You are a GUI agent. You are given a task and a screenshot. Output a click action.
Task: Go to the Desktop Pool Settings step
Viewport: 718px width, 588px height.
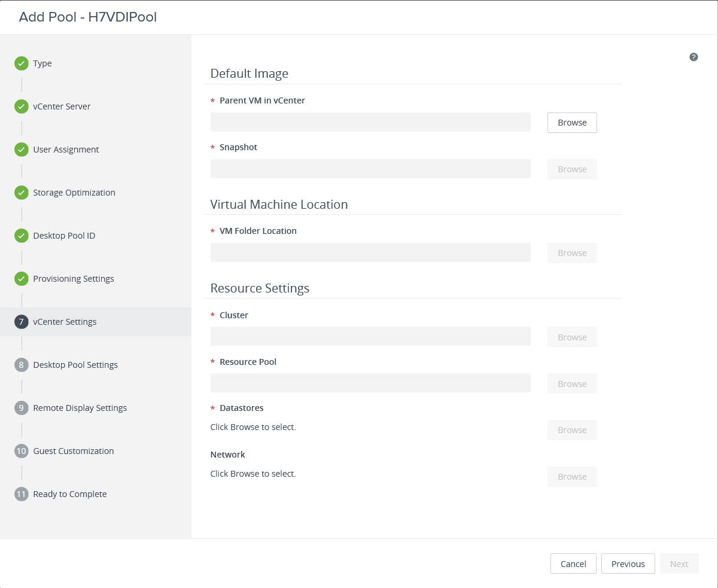tap(75, 365)
